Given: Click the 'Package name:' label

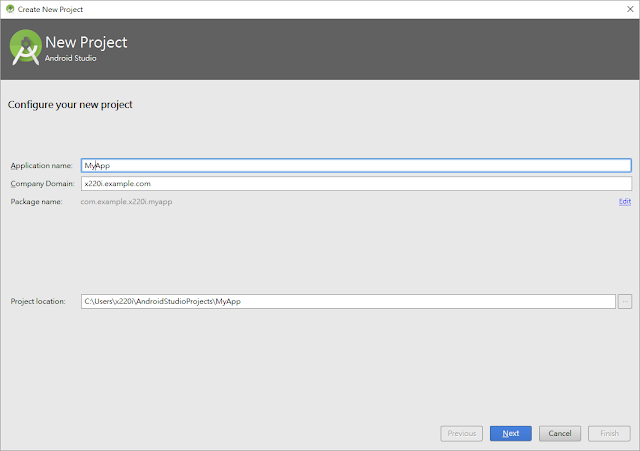Looking at the screenshot, I should click(36, 202).
